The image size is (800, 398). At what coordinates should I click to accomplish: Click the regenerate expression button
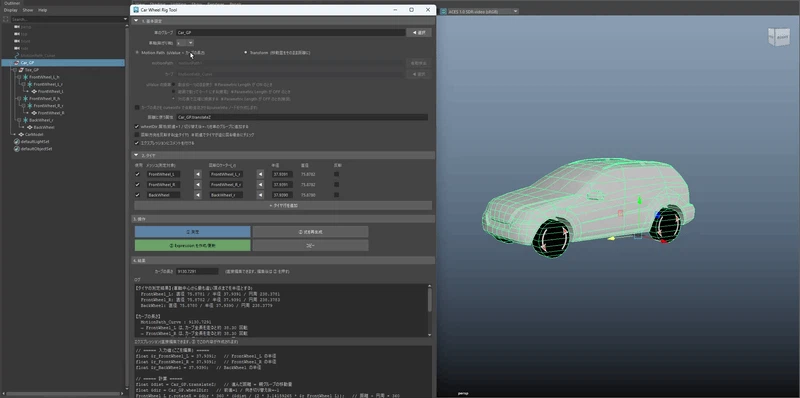click(310, 232)
